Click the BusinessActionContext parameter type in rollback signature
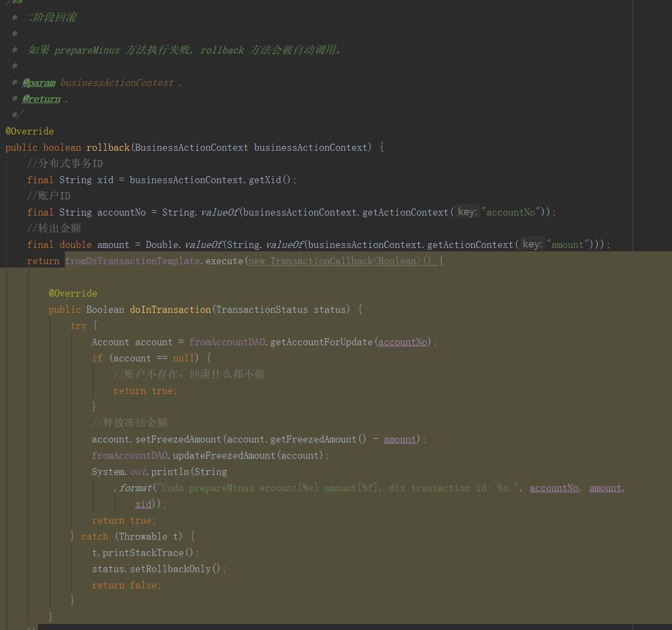Screen dimensions: 672x630 tap(192, 148)
